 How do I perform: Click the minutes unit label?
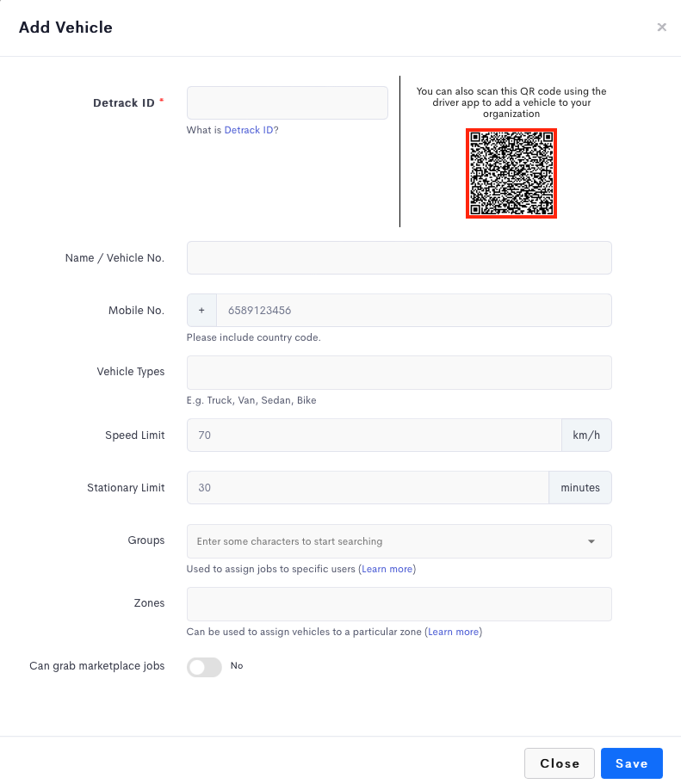coord(580,487)
